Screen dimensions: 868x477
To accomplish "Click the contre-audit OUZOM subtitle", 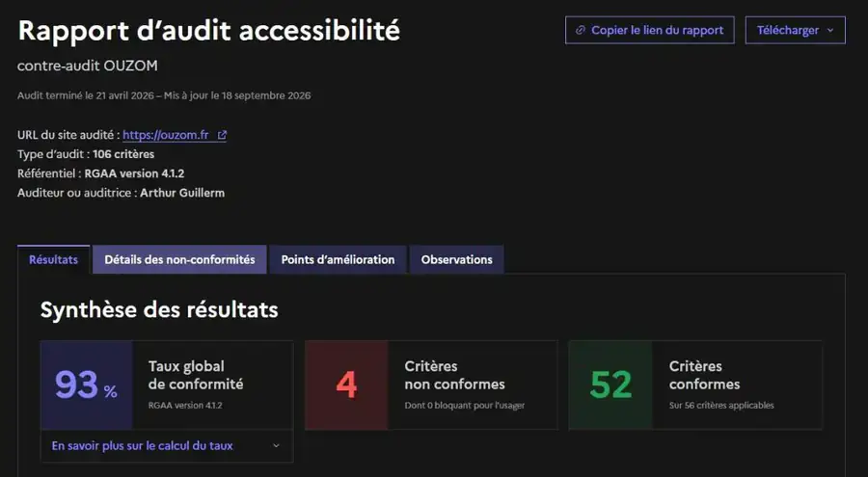I will click(88, 66).
